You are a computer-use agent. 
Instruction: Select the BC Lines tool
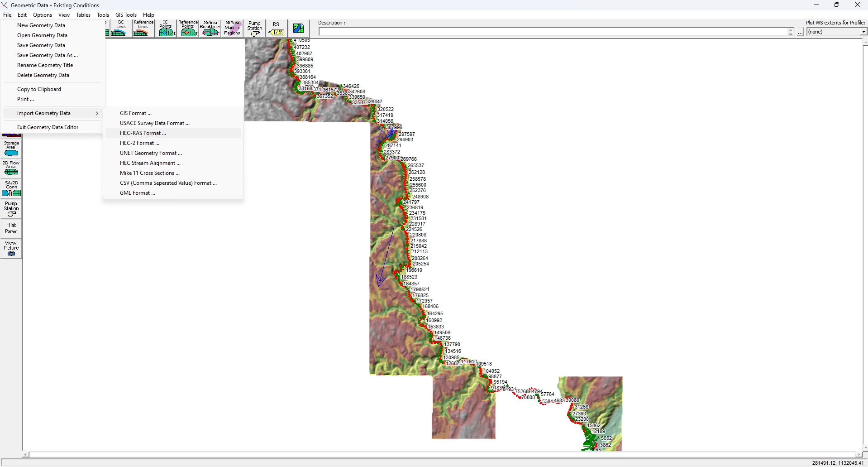(x=121, y=28)
